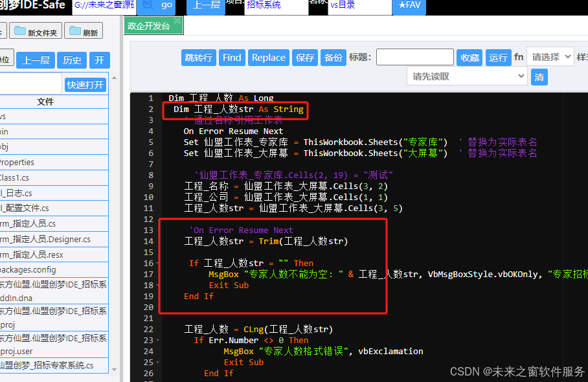Click the 跳转行 button
This screenshot has width=588, height=382.
point(198,58)
